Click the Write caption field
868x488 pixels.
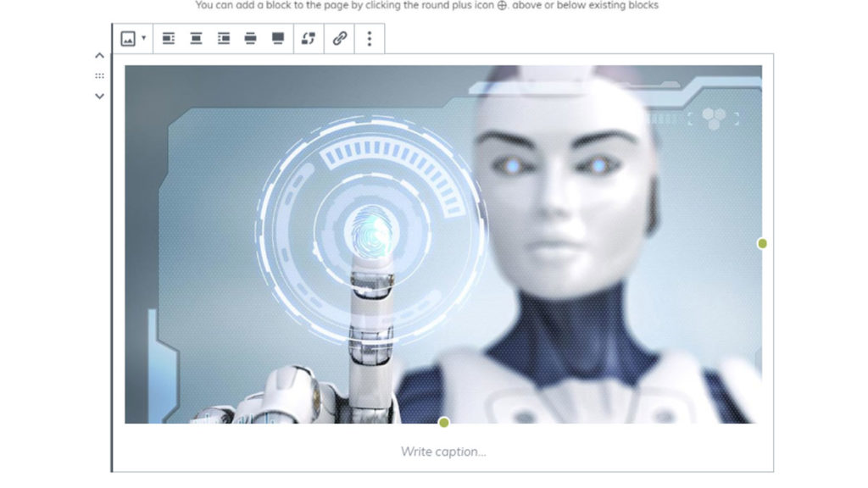pyautogui.click(x=443, y=452)
